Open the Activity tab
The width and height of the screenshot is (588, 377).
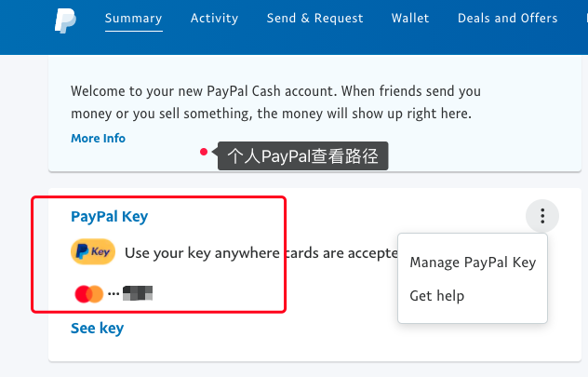click(x=214, y=19)
